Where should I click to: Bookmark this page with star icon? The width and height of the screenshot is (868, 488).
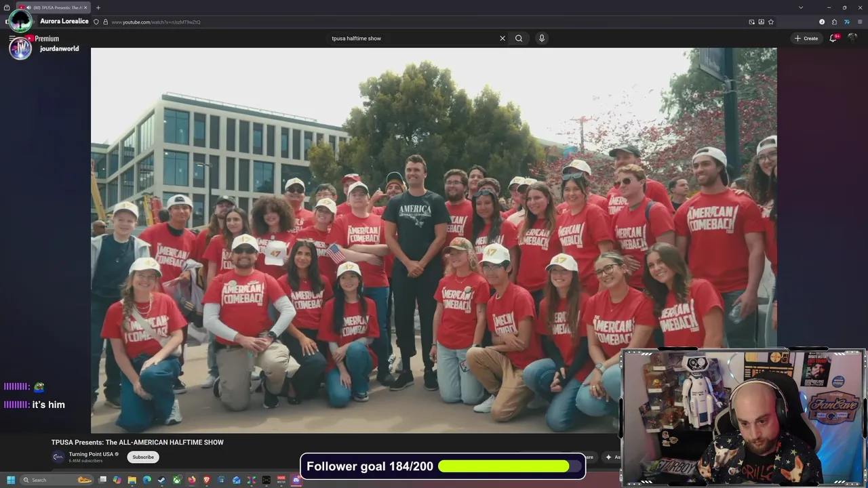[771, 22]
